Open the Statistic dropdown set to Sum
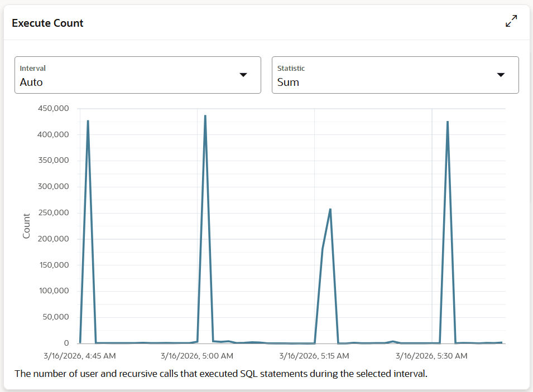The width and height of the screenshot is (533, 392). [395, 75]
